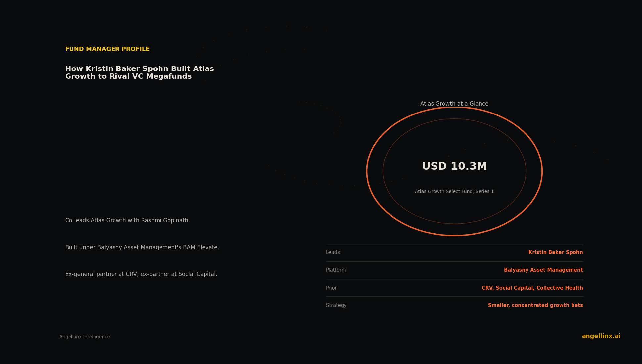The height and width of the screenshot is (364, 642).
Task: Select the Kristin Baker Spohn headline
Action: coord(140,73)
